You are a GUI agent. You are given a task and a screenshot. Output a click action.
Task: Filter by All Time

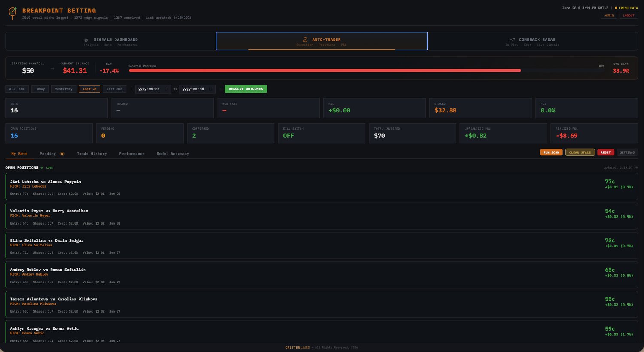pyautogui.click(x=17, y=89)
